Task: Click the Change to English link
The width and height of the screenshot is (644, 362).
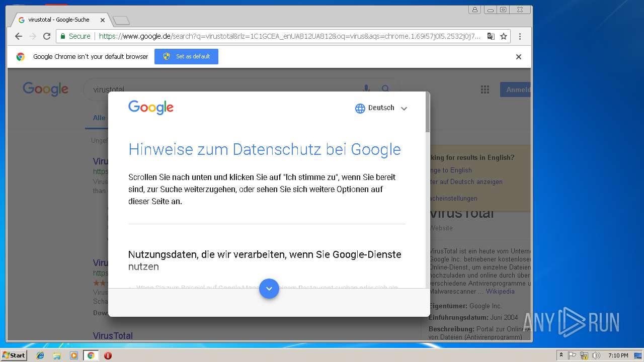Action: click(451, 170)
